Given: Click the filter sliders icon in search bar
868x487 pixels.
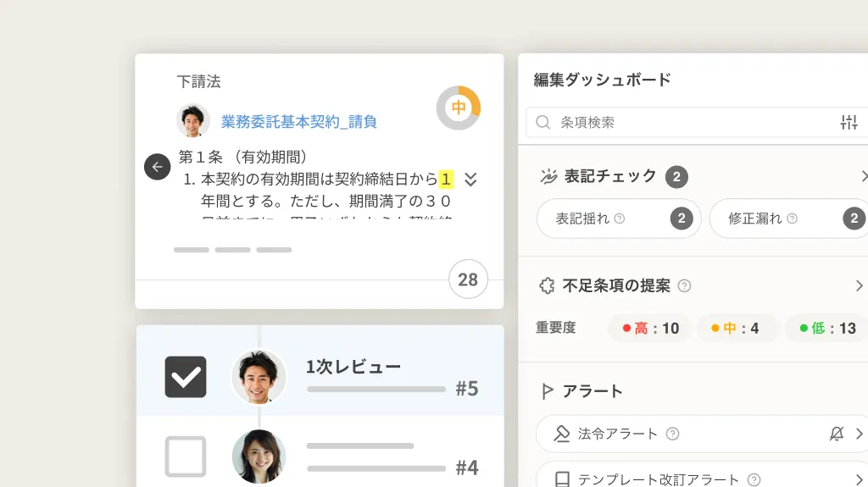Looking at the screenshot, I should tap(849, 122).
